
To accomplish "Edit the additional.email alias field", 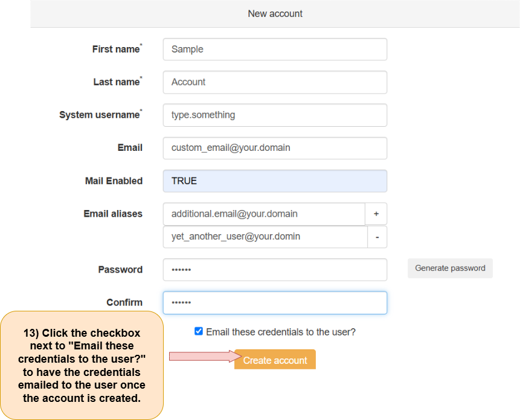I will (x=264, y=214).
